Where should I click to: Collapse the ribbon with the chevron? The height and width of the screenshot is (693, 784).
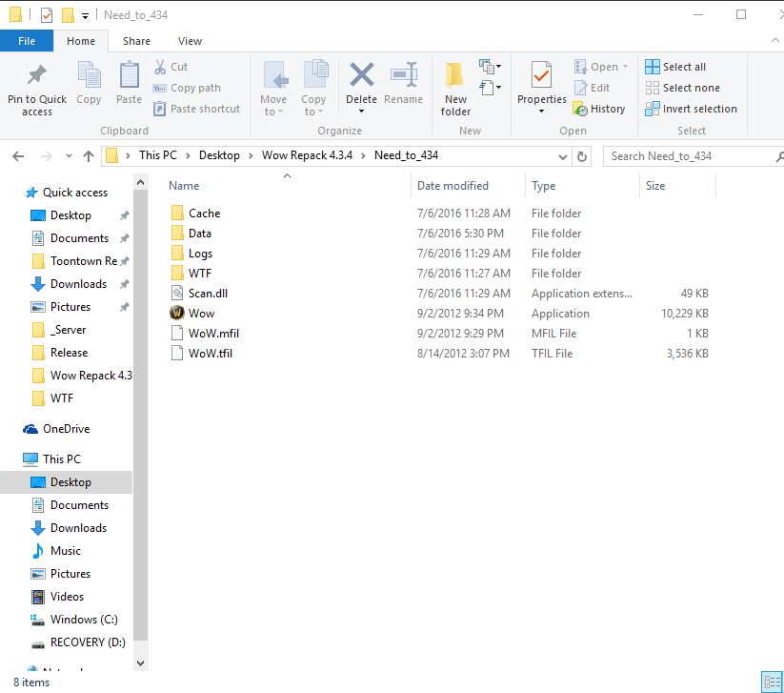tap(774, 41)
